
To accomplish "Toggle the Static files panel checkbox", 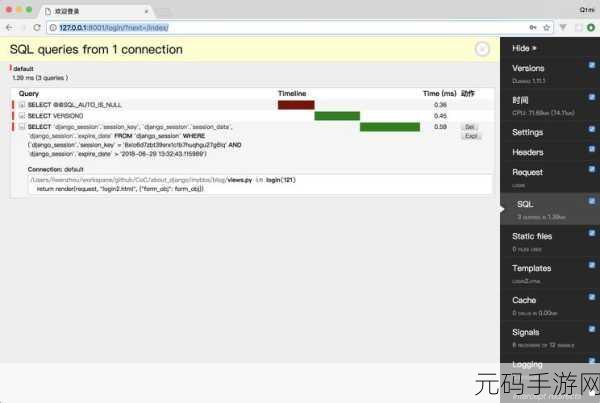I will (x=592, y=233).
